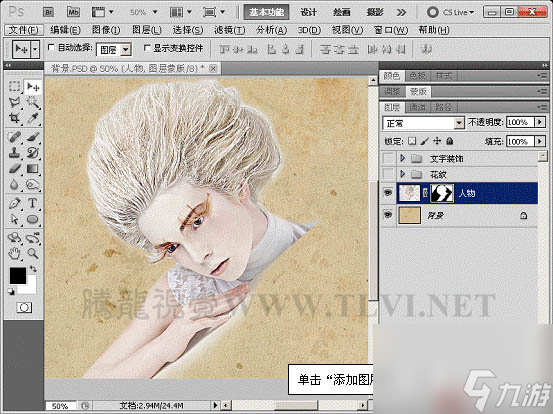The image size is (553, 414).
Task: Select the History Brush tool
Action: point(33,153)
